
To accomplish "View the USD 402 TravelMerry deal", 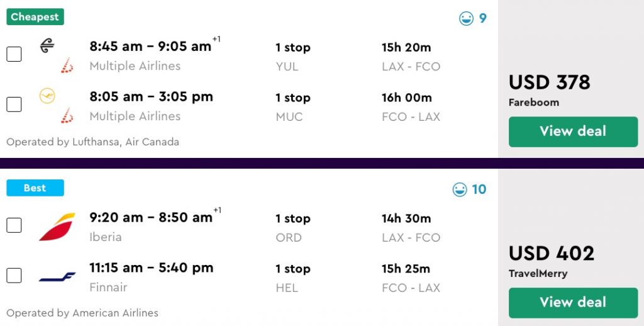I will click(573, 303).
